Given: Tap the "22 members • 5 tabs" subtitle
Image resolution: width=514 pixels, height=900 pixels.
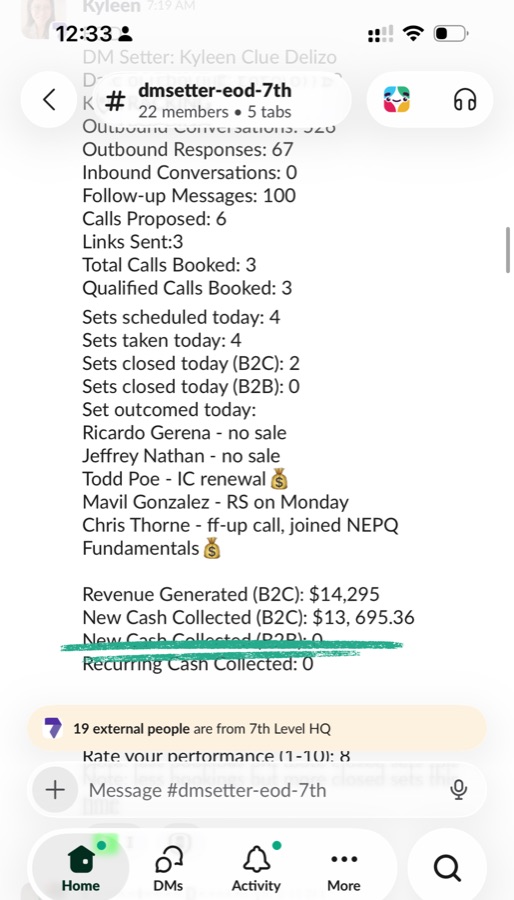Looking at the screenshot, I should (215, 111).
